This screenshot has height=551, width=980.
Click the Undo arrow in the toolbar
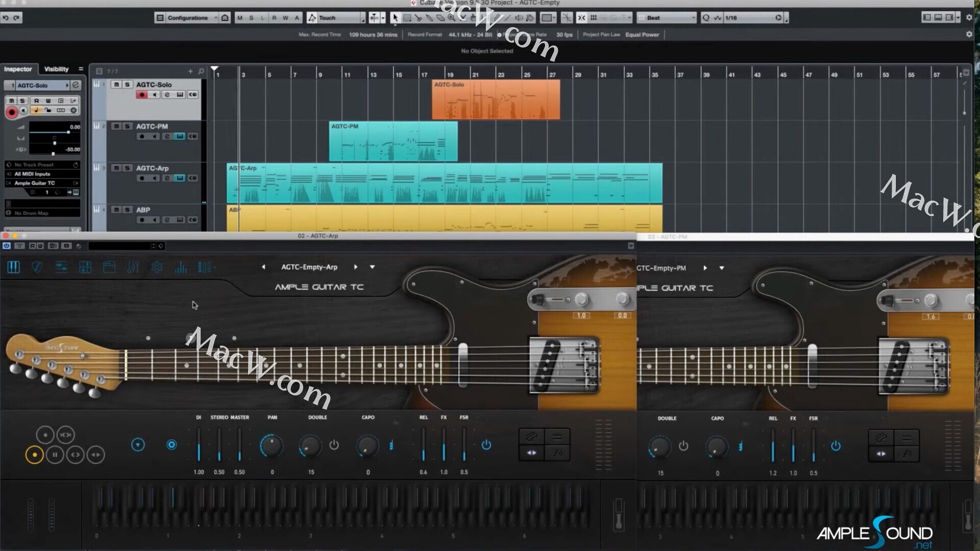coord(6,18)
